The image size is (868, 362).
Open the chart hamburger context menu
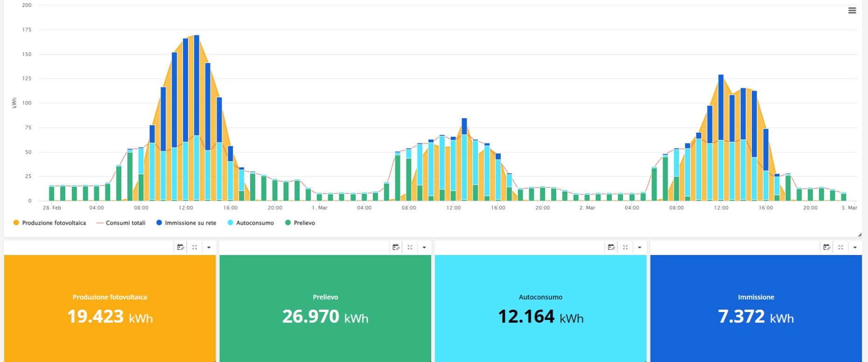point(852,11)
